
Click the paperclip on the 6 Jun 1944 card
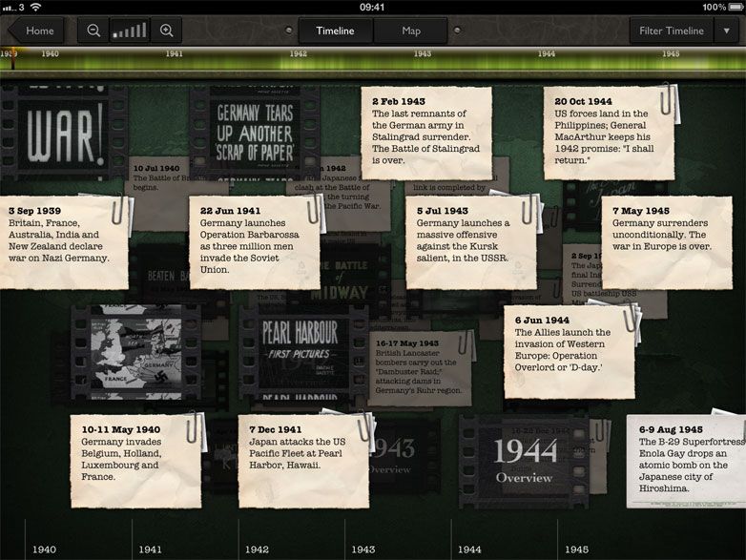point(631,317)
